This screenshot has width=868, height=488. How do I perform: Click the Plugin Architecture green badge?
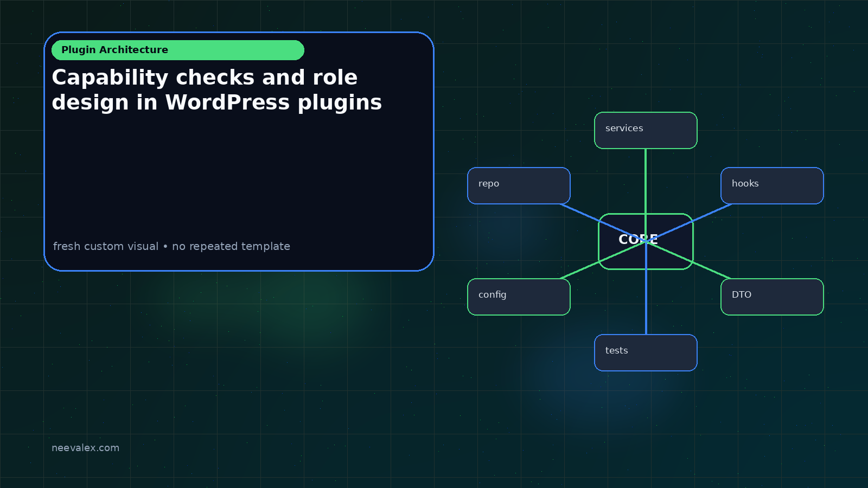178,50
